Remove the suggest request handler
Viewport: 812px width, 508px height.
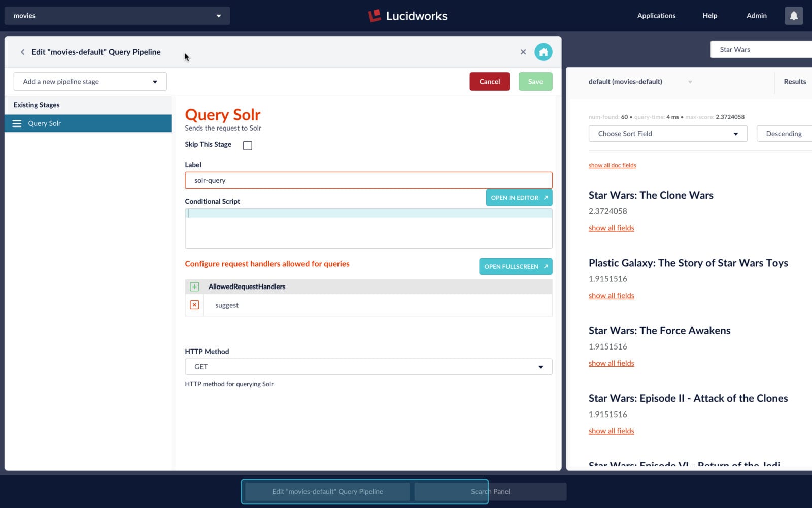pyautogui.click(x=194, y=305)
